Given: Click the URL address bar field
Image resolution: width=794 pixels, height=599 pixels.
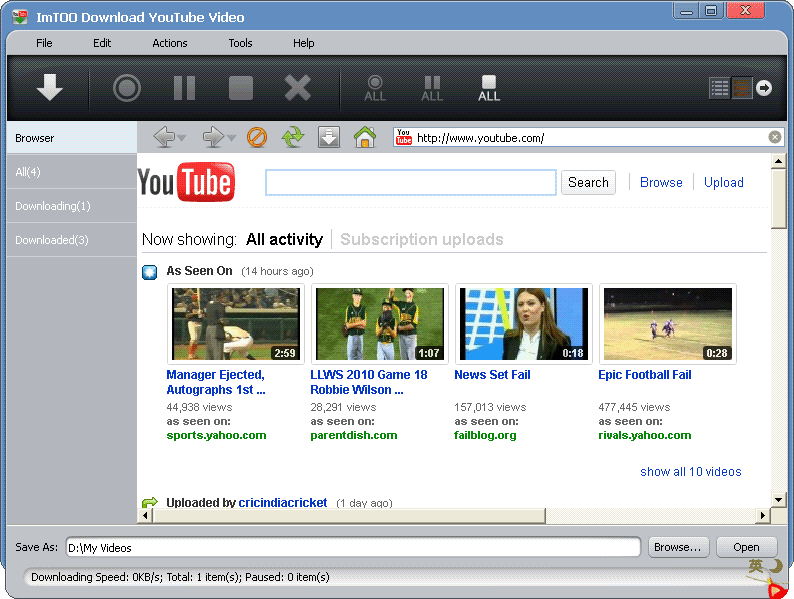Looking at the screenshot, I should (590, 137).
